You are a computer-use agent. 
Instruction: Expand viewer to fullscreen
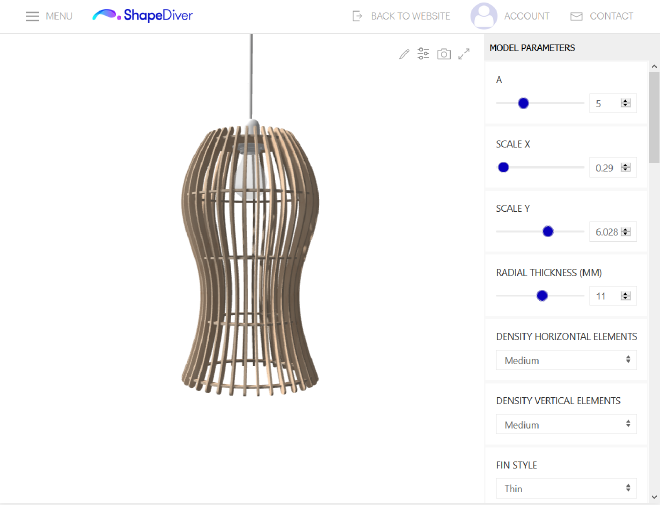[x=464, y=54]
